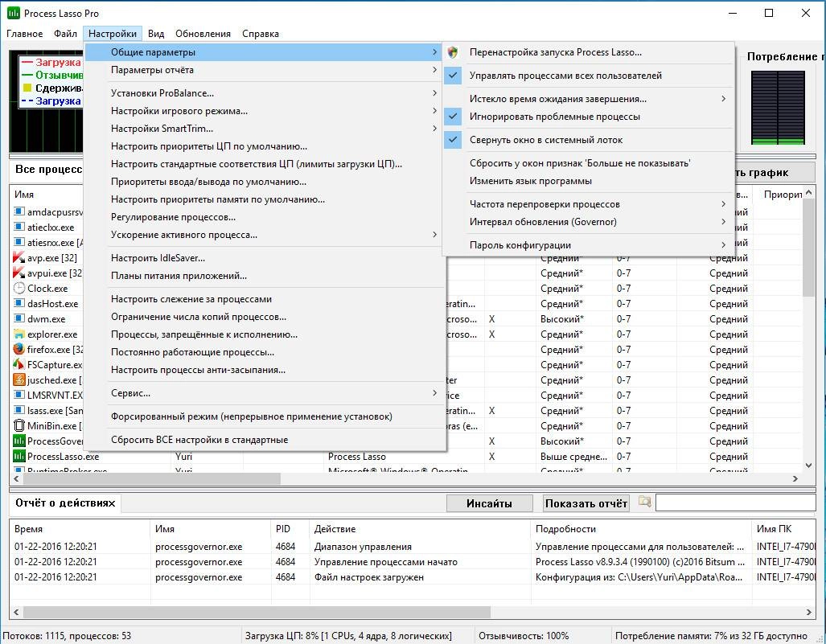Expand Параметры отчёта submenu
The image size is (826, 644).
[265, 69]
